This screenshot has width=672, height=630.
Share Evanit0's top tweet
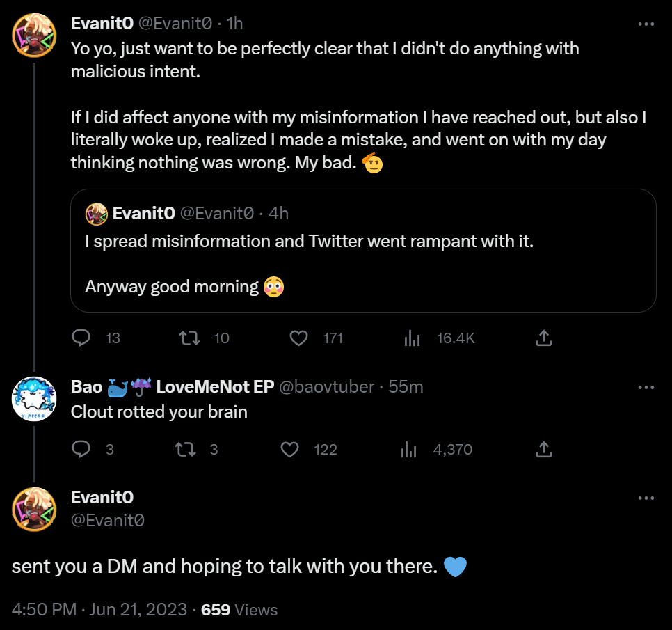click(x=544, y=338)
